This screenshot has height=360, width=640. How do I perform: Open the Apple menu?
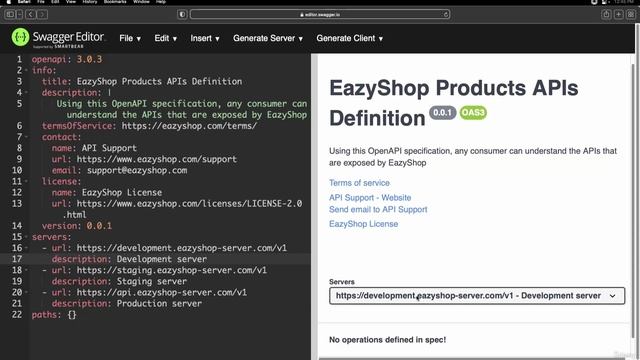tap(9, 2)
